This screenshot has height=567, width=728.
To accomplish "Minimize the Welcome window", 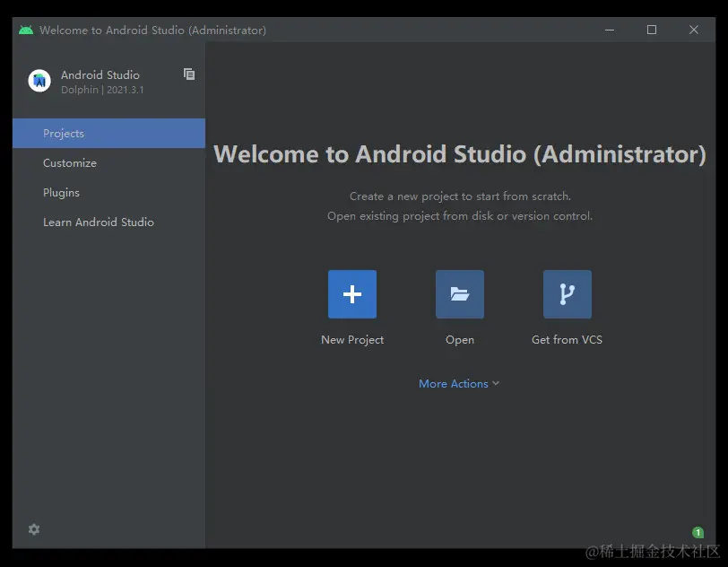I will 610,31.
